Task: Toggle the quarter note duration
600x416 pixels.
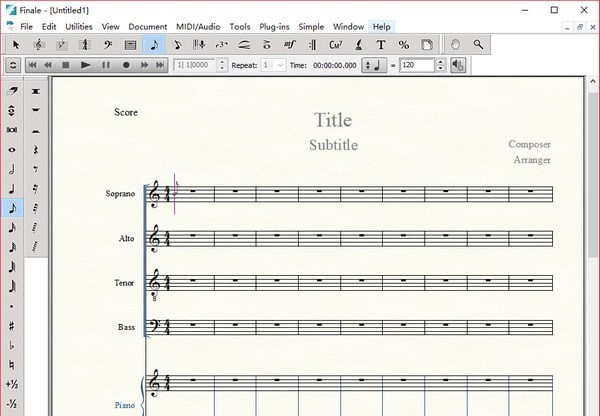Action: [12, 189]
